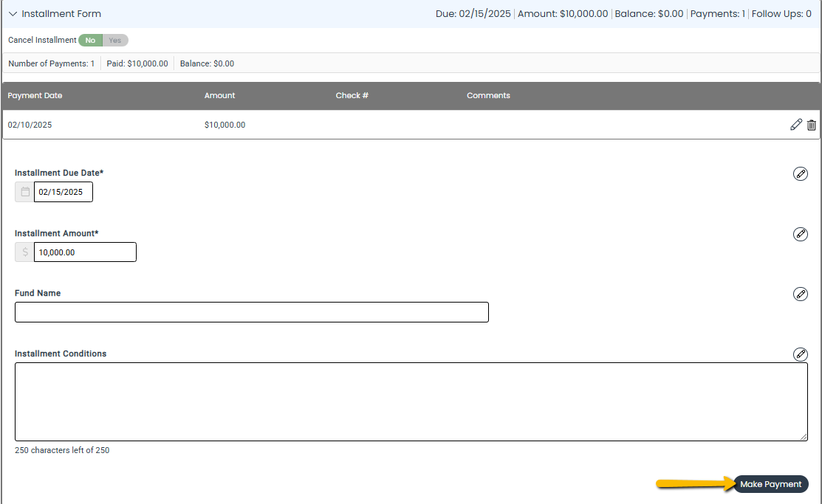Set Cancel Installment to Yes
This screenshot has height=504, width=822.
(x=114, y=40)
